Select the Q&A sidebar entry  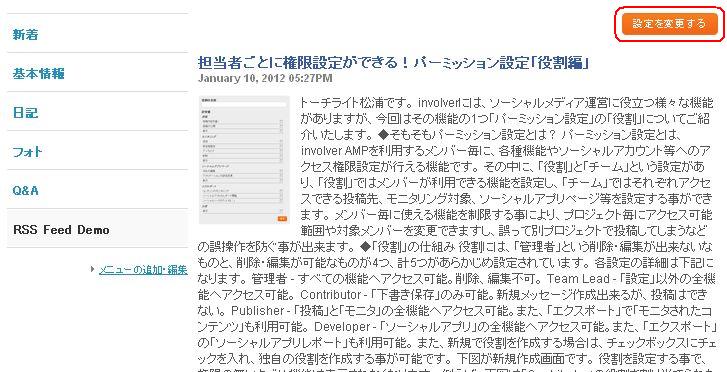pyautogui.click(x=26, y=191)
